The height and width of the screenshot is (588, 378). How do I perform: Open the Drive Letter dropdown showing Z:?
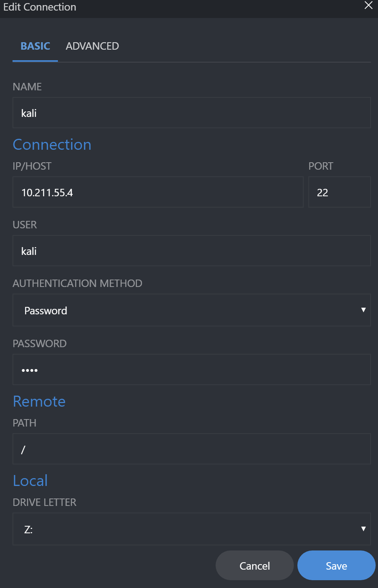tap(192, 529)
